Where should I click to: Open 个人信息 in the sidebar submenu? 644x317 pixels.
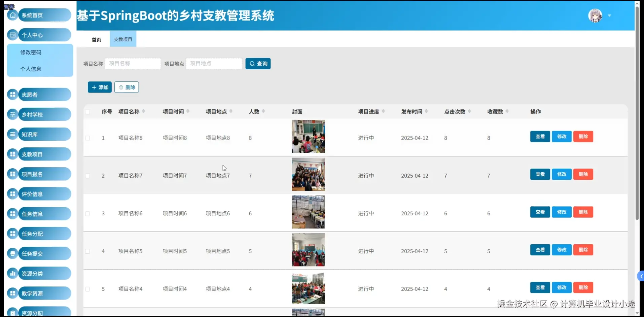point(31,69)
